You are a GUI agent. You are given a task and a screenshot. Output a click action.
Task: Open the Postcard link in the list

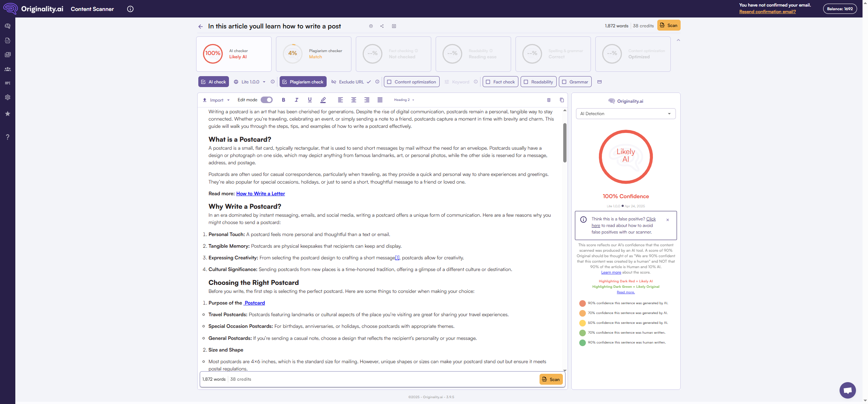click(254, 303)
